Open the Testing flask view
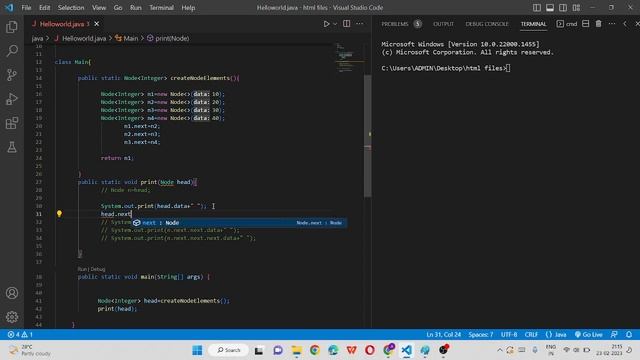The width and height of the screenshot is (640, 360). click(12, 147)
